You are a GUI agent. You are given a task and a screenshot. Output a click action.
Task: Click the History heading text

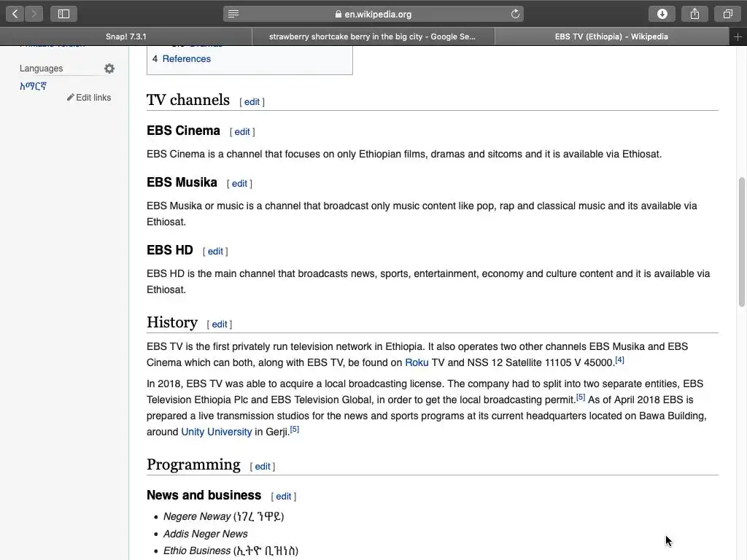click(172, 322)
